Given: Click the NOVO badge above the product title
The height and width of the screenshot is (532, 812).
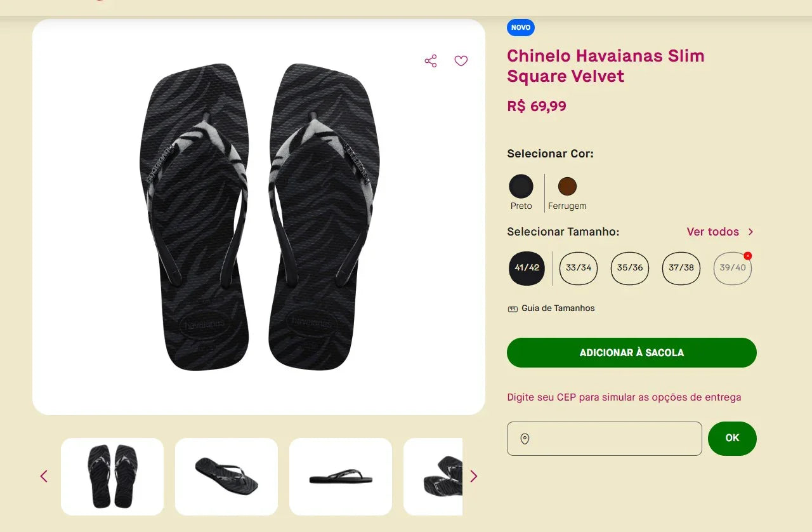Looking at the screenshot, I should [520, 27].
